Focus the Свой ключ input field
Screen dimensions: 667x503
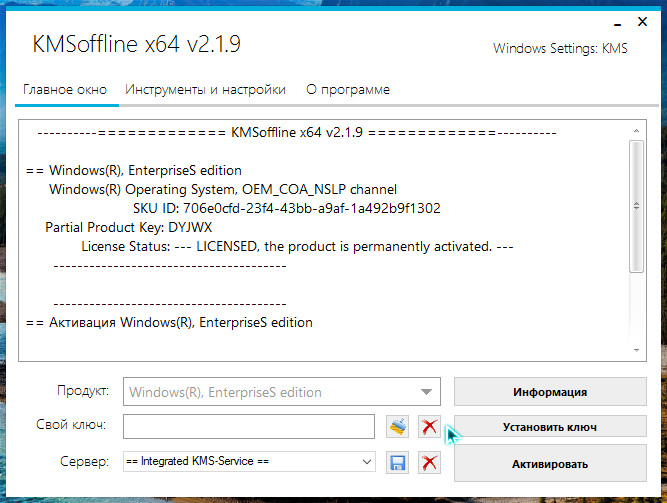tap(248, 427)
